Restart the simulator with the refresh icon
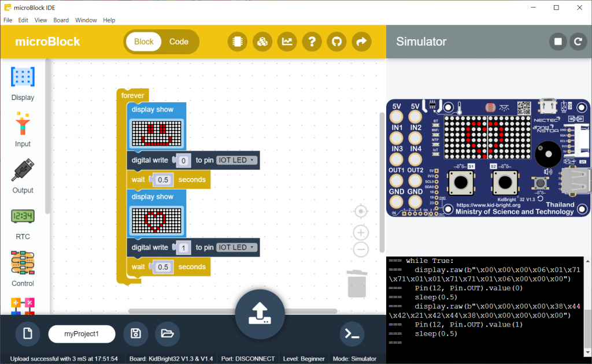 tap(578, 42)
